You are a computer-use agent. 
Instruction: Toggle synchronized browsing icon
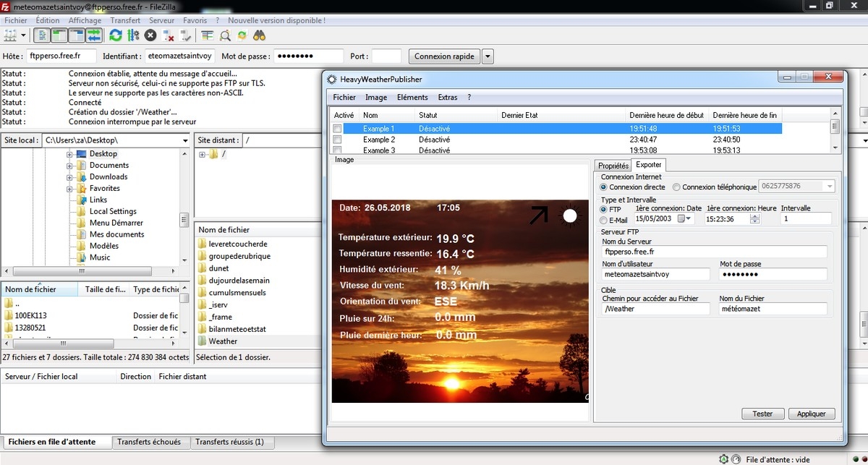coord(242,35)
